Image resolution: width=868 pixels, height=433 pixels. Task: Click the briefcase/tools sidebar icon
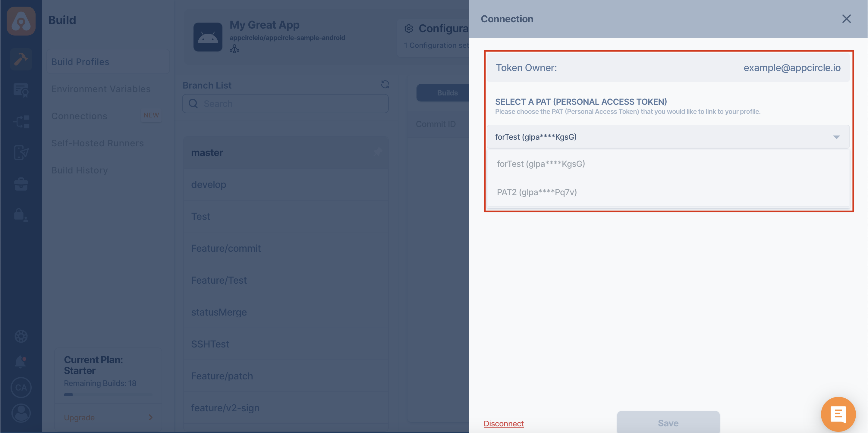coord(21,182)
